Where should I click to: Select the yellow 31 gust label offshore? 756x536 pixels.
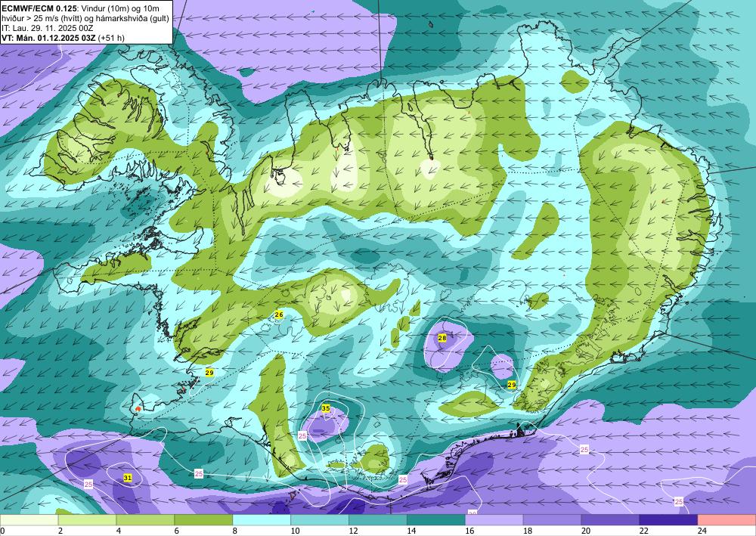click(127, 478)
